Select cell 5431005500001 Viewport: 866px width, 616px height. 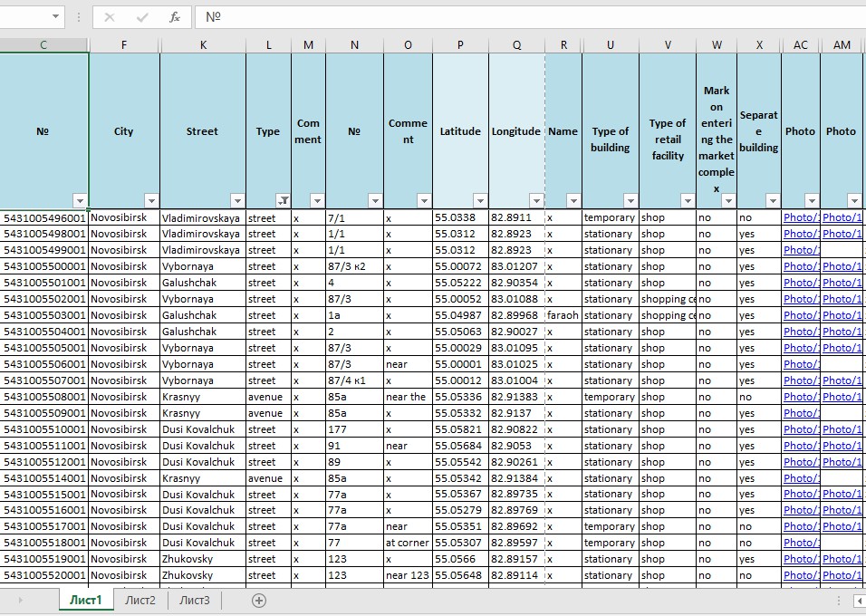click(44, 266)
